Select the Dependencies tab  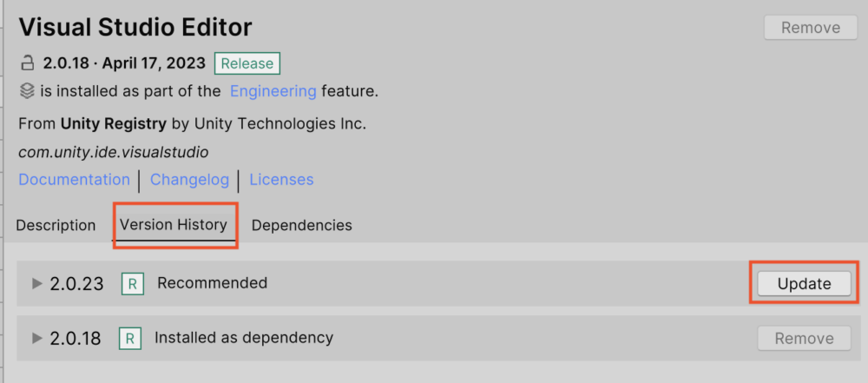click(301, 225)
